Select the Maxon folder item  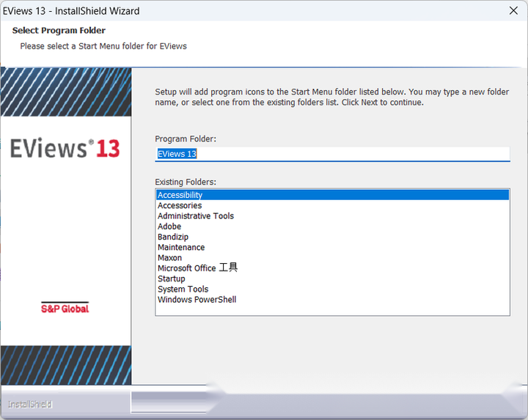pyautogui.click(x=169, y=258)
